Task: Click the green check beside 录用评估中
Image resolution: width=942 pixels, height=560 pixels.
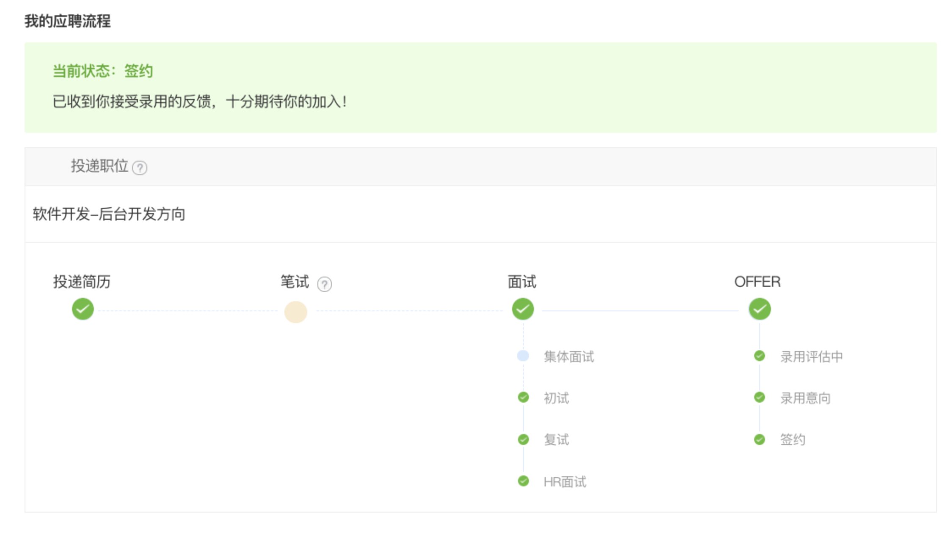Action: point(759,356)
